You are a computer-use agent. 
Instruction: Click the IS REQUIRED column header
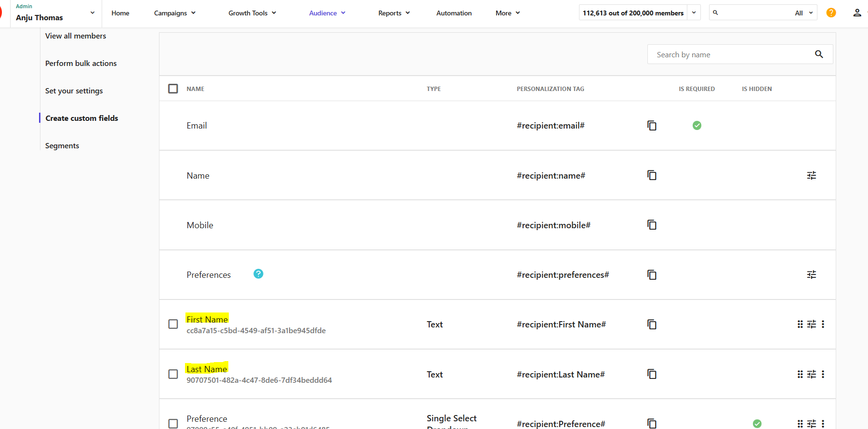[697, 89]
